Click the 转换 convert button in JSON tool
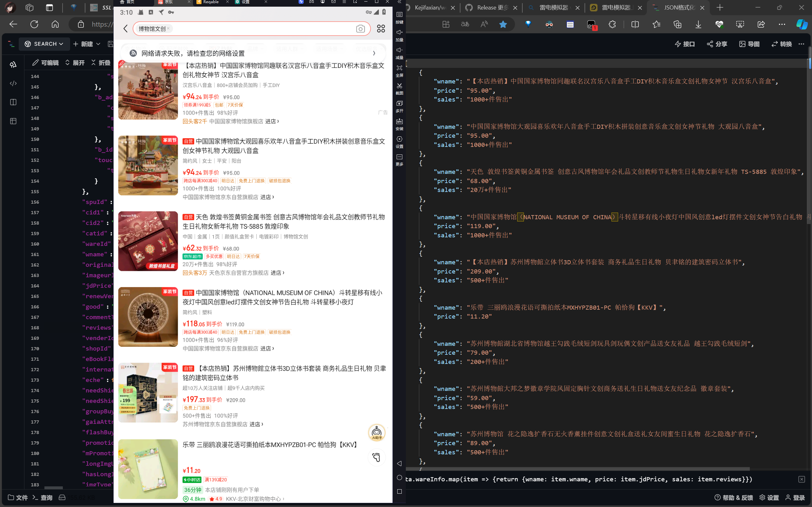 click(781, 44)
